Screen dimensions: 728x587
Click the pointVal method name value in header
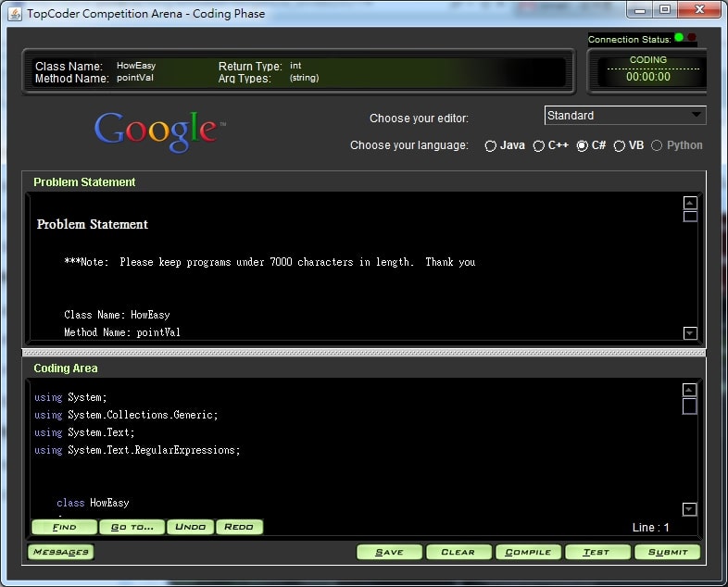point(134,78)
